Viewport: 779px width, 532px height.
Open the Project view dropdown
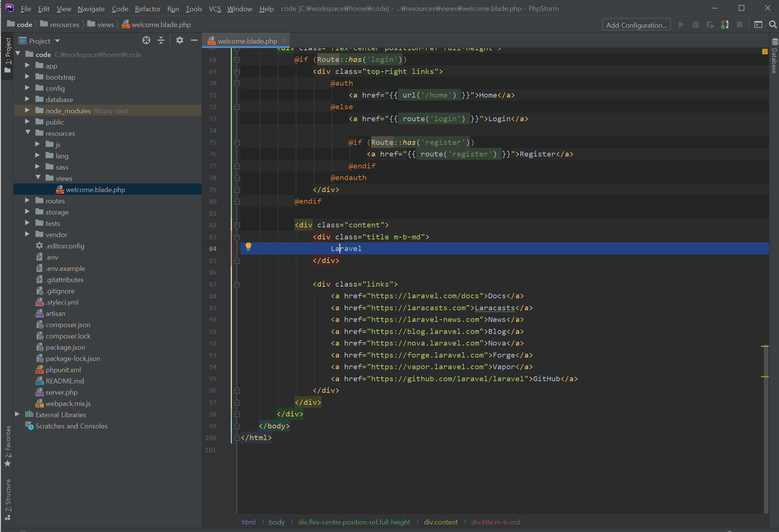57,41
